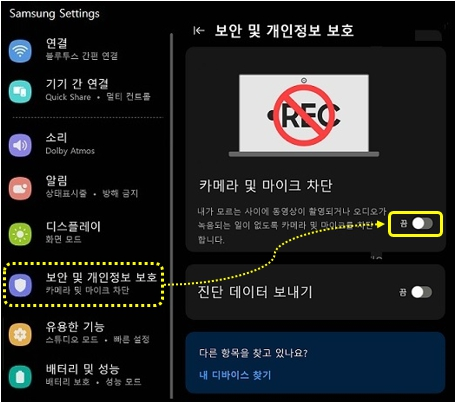456x402 pixels.
Task: Open the 연결 Wi-Fi icon
Action: pos(20,51)
